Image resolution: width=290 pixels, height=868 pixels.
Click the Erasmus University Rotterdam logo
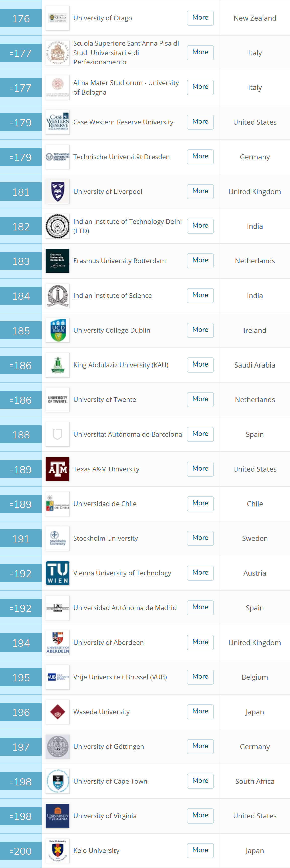(57, 261)
